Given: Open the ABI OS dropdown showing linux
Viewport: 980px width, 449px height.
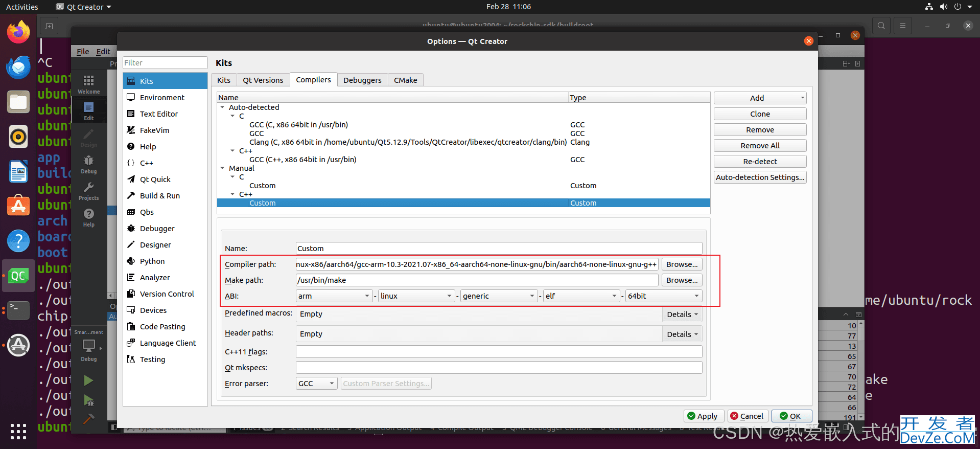Looking at the screenshot, I should (416, 296).
